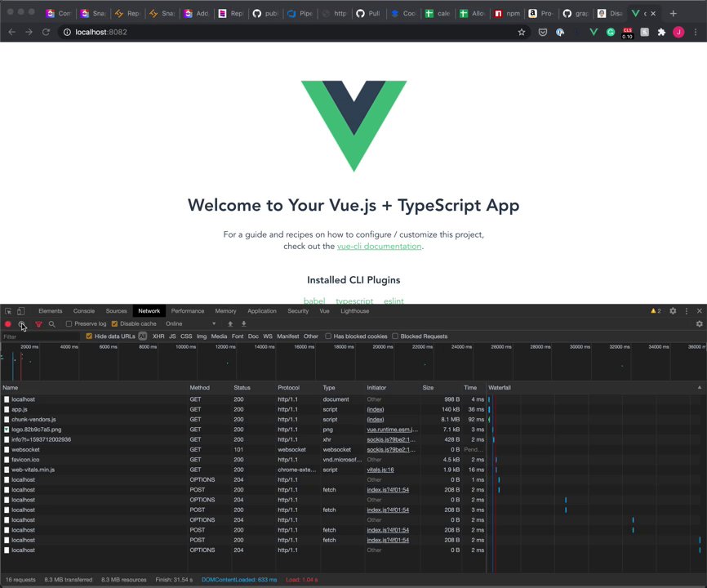This screenshot has width=707, height=588.
Task: Click the import HAR upload arrow
Action: click(x=230, y=323)
